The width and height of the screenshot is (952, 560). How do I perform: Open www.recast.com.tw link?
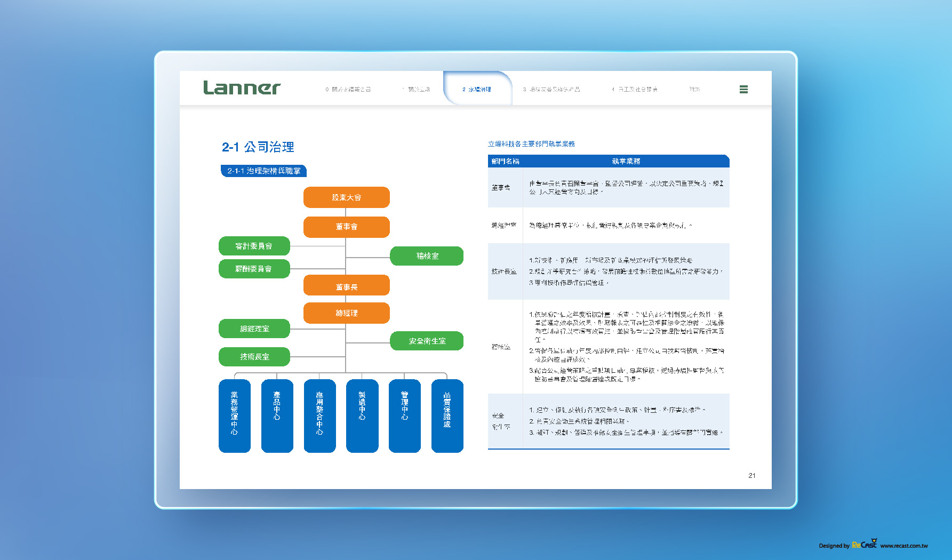pos(904,546)
